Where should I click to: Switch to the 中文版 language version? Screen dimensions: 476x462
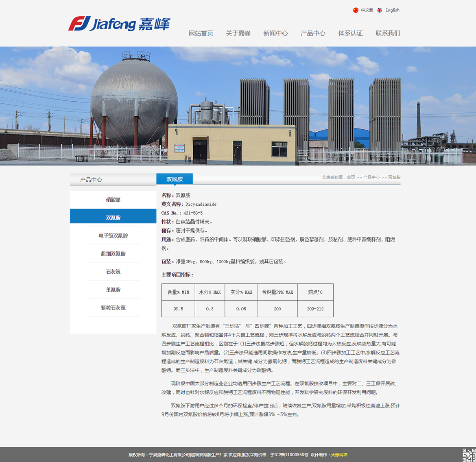[367, 10]
